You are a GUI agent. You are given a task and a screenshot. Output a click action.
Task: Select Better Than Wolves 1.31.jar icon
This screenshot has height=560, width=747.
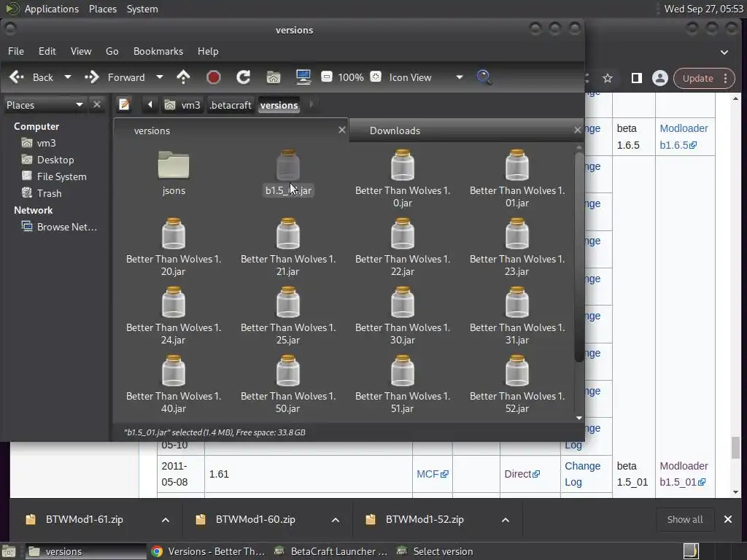(x=517, y=303)
